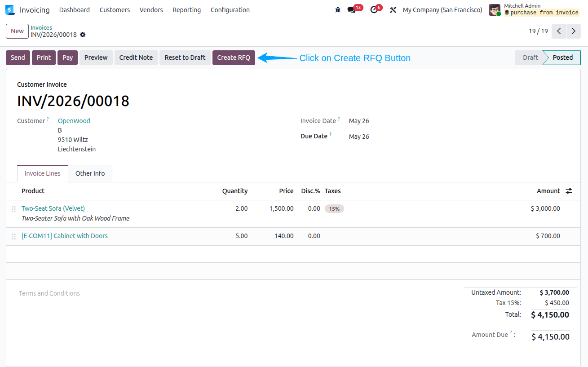Viewport: 588px width, 367px height.
Task: Click the 2.00 quantity cell
Action: pos(242,208)
